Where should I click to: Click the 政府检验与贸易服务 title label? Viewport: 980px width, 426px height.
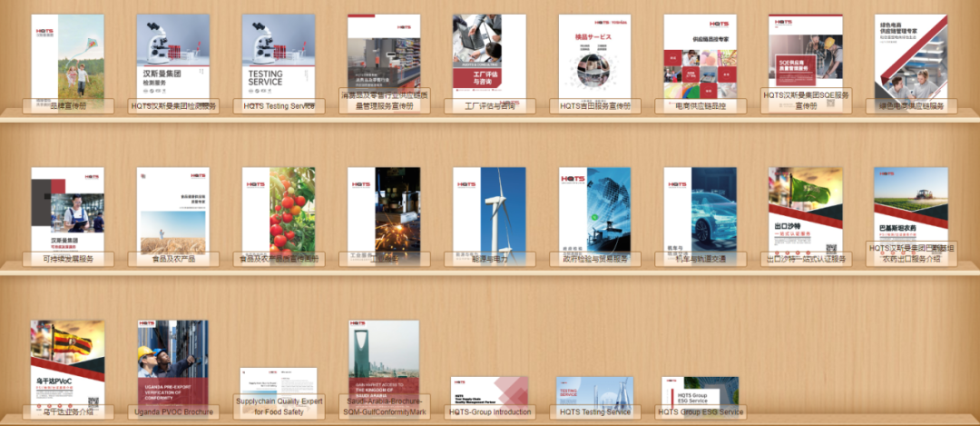(x=595, y=259)
